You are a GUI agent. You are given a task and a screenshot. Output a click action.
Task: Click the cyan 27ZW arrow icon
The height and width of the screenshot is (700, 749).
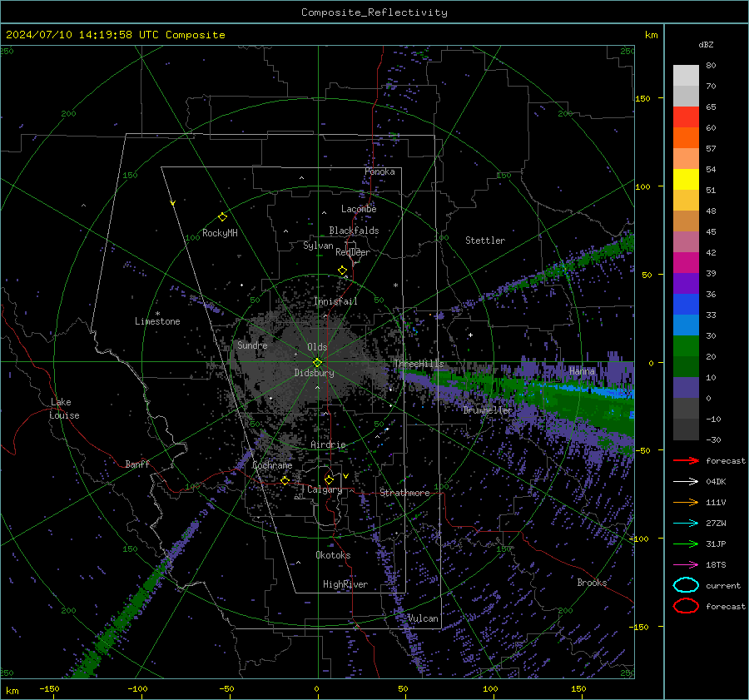tap(686, 524)
